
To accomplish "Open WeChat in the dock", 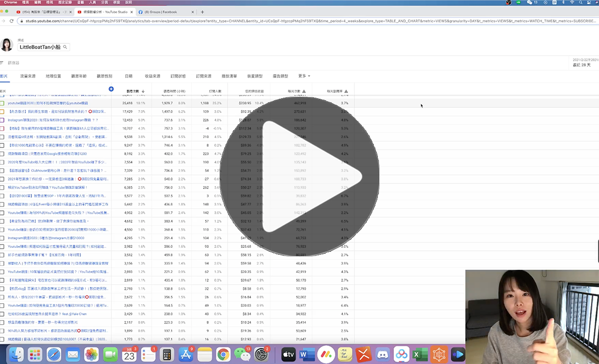I will click(243, 355).
